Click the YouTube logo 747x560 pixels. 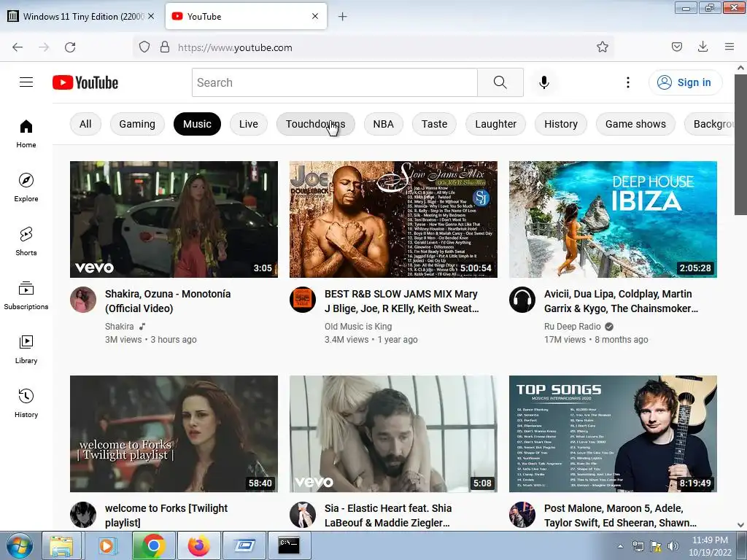tap(85, 82)
